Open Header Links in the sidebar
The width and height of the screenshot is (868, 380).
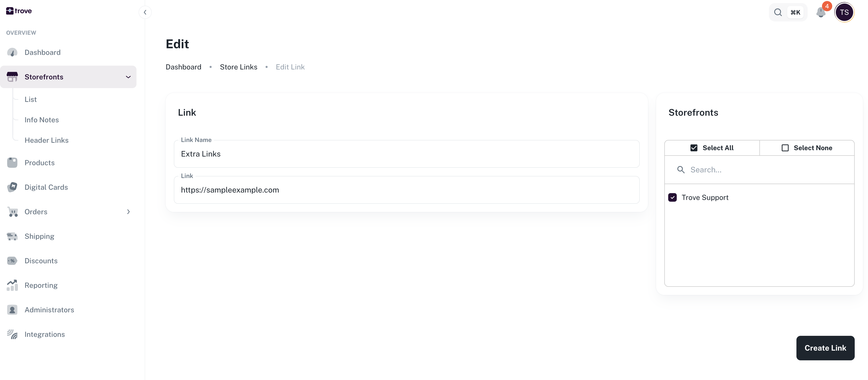[47, 140]
